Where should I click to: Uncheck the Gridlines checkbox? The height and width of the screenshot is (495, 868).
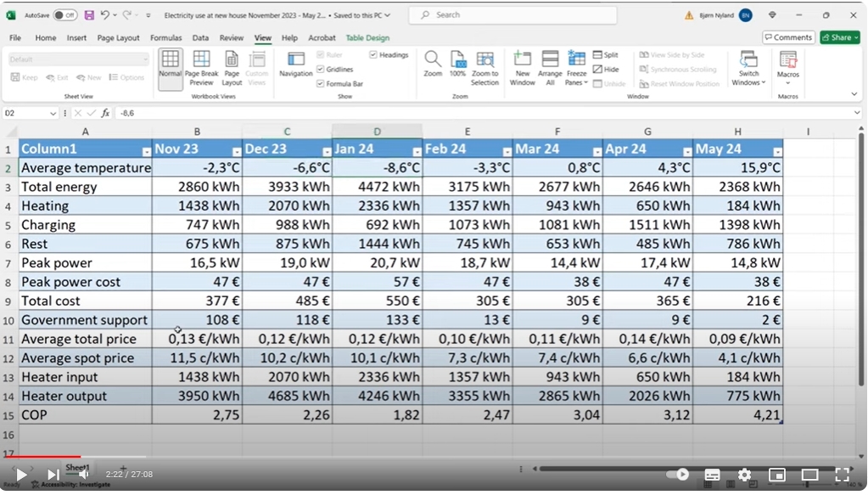(x=321, y=69)
